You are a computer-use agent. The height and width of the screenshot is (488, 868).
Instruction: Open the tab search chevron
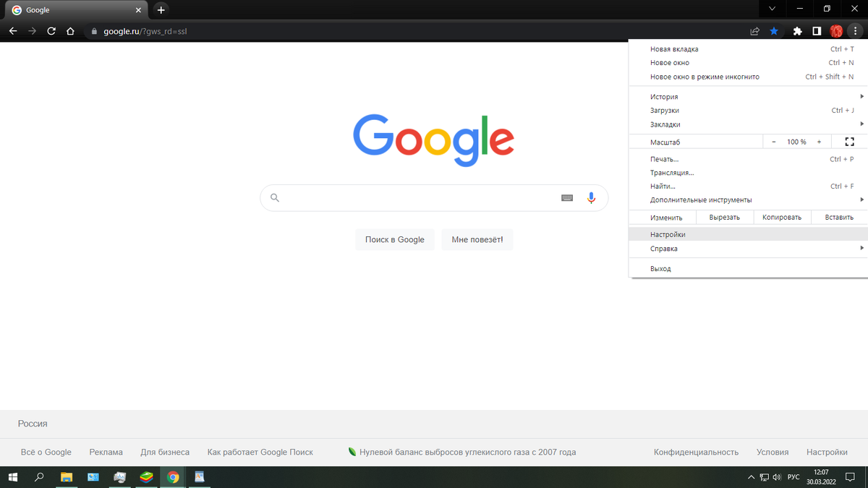(x=772, y=9)
